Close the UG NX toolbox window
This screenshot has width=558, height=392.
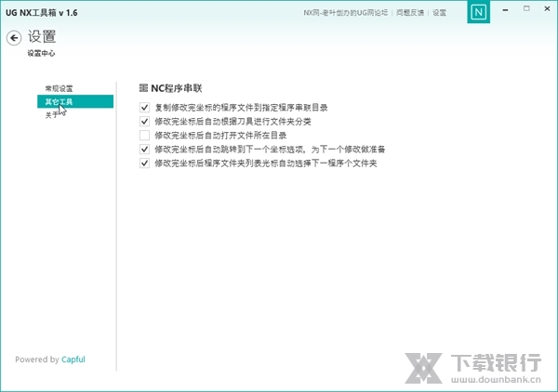548,8
